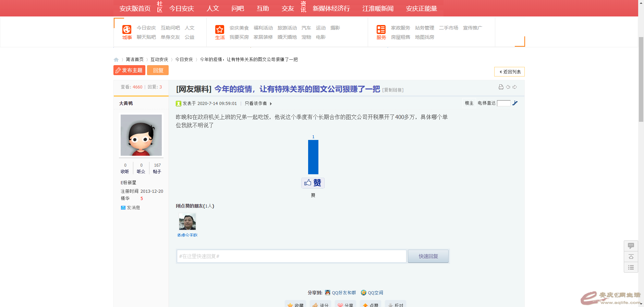Screen dimensions: 644x307
Task: Open the 问吧 top navigation item
Action: [x=238, y=9]
